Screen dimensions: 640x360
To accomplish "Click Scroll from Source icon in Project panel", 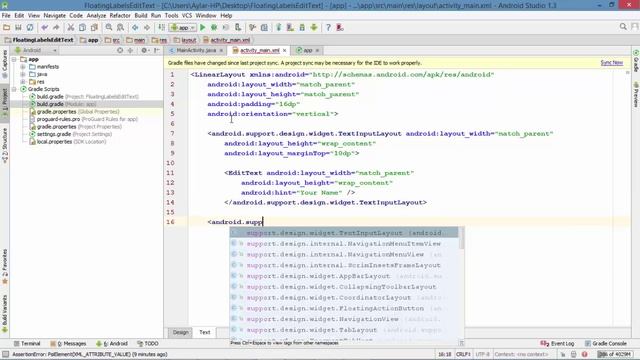I will [x=120, y=50].
